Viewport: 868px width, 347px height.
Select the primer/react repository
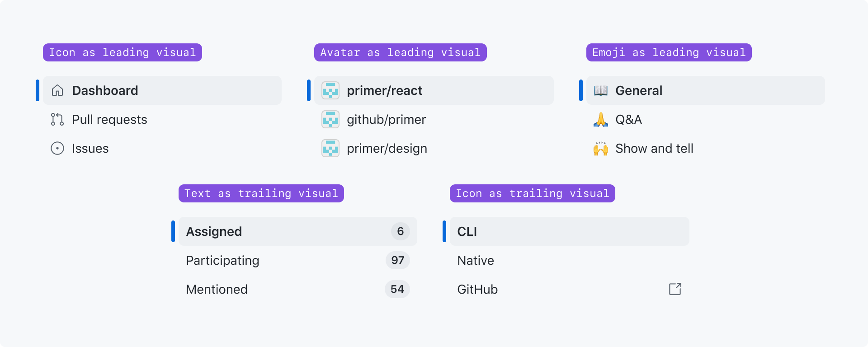pyautogui.click(x=434, y=90)
